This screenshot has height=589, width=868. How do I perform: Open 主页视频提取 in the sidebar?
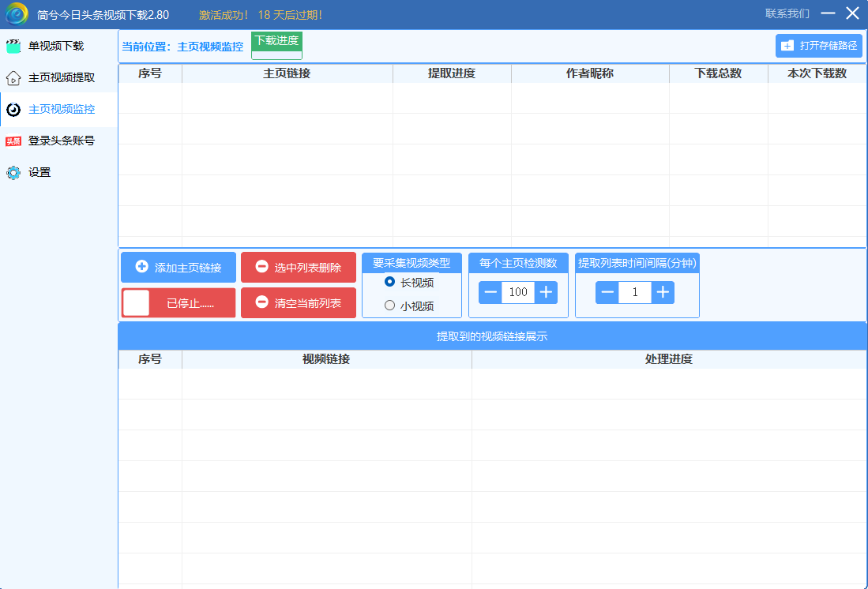(62, 77)
